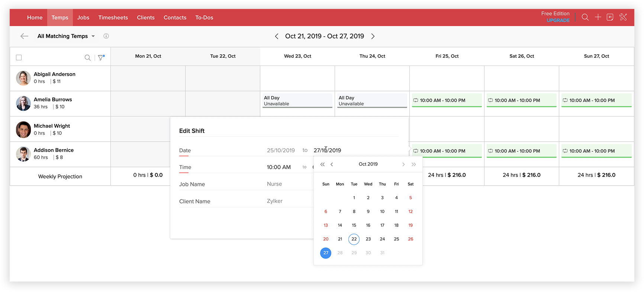Go to previous week using left chevron
This screenshot has width=644, height=292.
point(277,36)
